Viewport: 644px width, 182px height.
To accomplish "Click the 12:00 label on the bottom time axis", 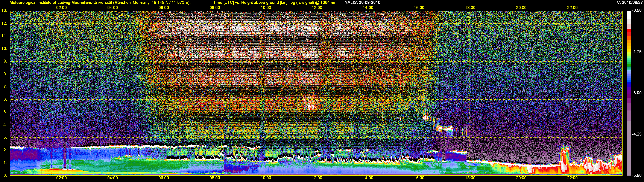I will tap(317, 178).
